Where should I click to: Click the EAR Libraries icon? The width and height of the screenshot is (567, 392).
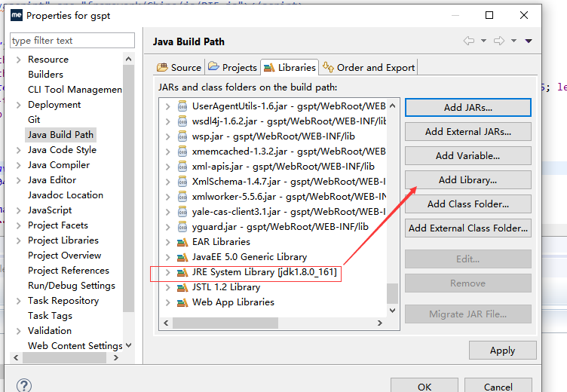182,242
